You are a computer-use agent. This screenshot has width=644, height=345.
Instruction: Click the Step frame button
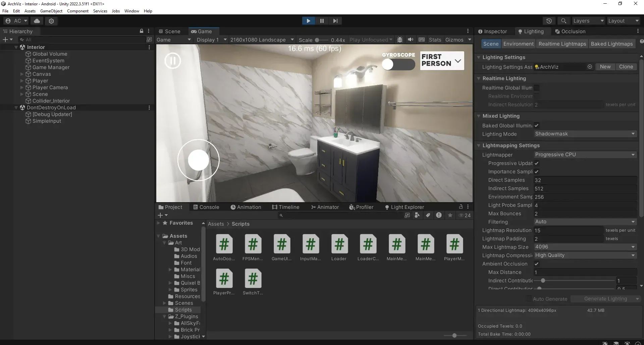[335, 21]
